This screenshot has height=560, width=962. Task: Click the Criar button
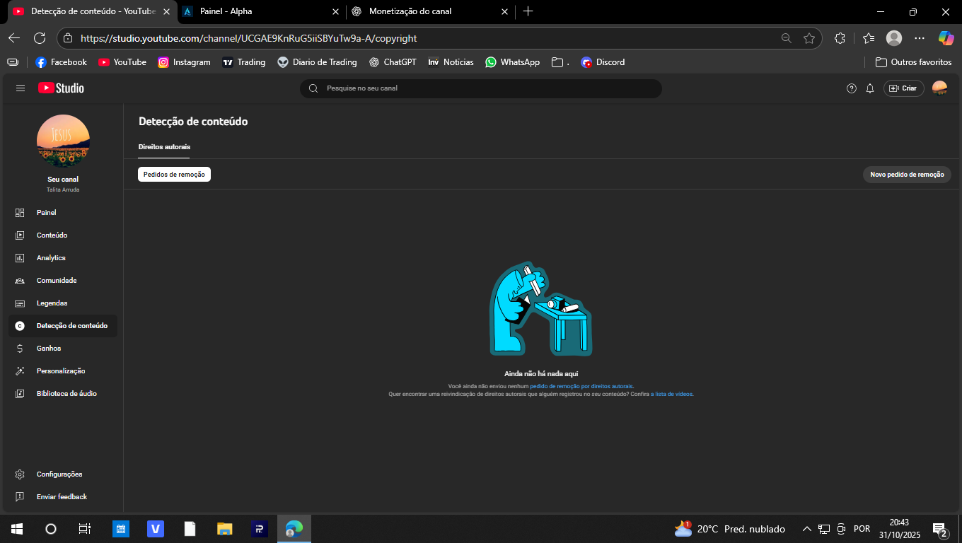903,88
